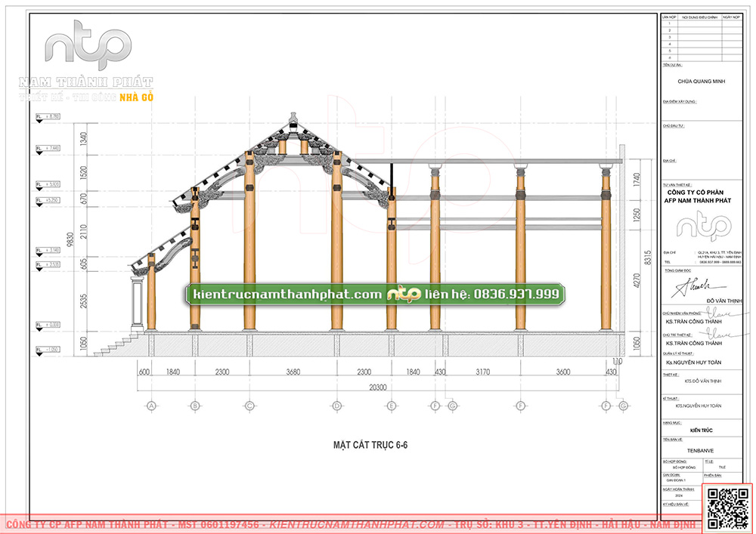
Task: Select project name CHÙA QUANG MINH
Action: click(x=701, y=82)
